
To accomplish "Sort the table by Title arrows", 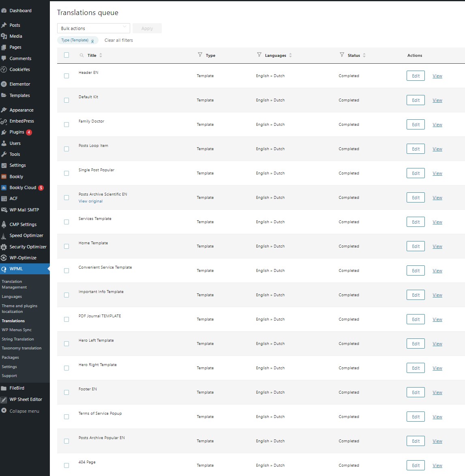I will pyautogui.click(x=101, y=55).
